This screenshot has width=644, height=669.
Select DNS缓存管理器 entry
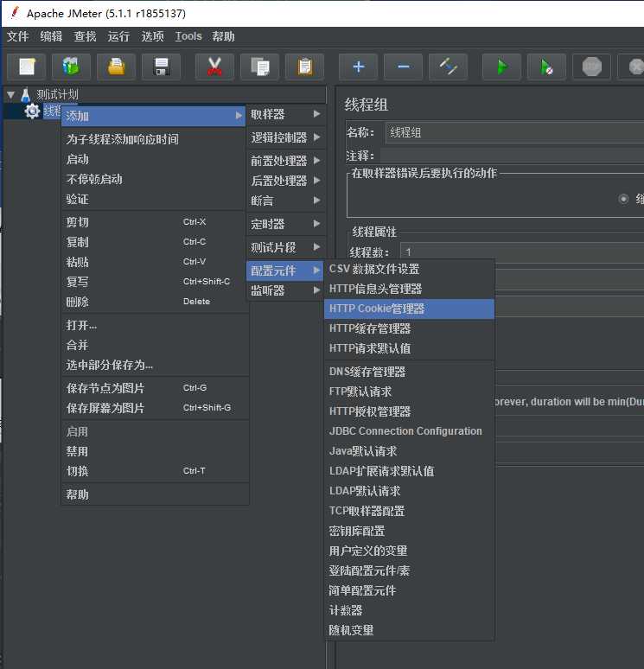click(409, 372)
